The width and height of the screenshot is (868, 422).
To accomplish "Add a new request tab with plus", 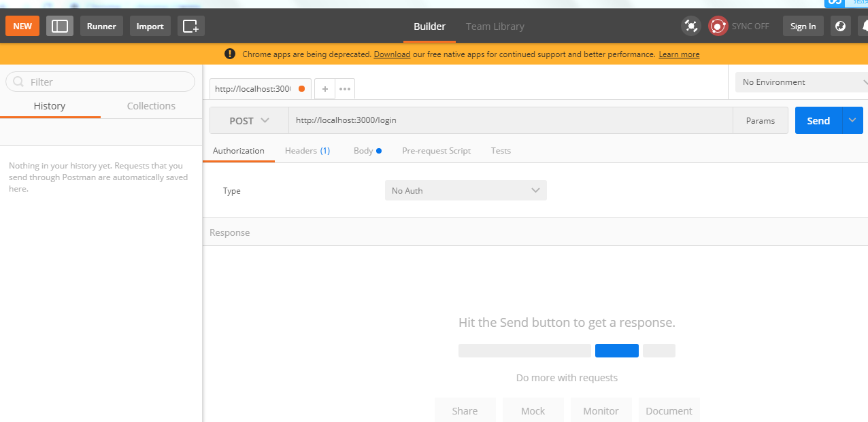I will pyautogui.click(x=324, y=89).
